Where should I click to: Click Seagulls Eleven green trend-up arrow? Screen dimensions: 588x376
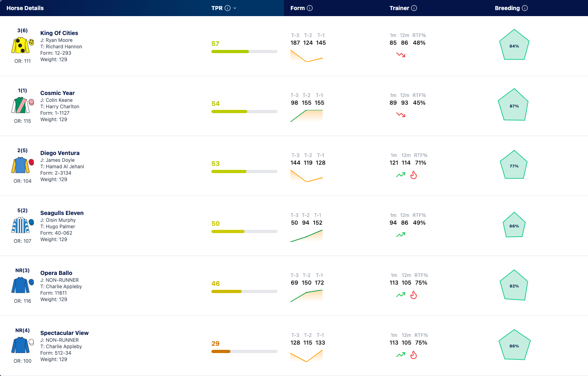click(x=401, y=235)
